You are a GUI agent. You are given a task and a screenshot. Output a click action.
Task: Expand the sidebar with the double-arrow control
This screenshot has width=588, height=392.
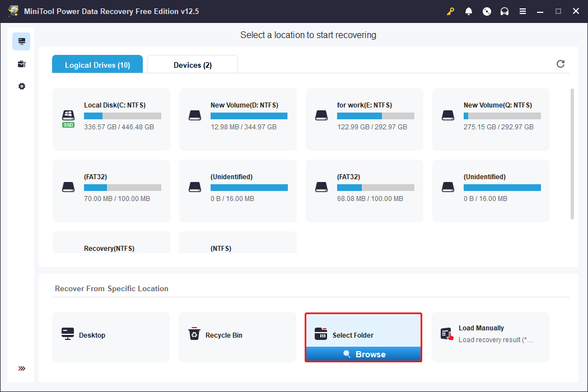coord(21,368)
